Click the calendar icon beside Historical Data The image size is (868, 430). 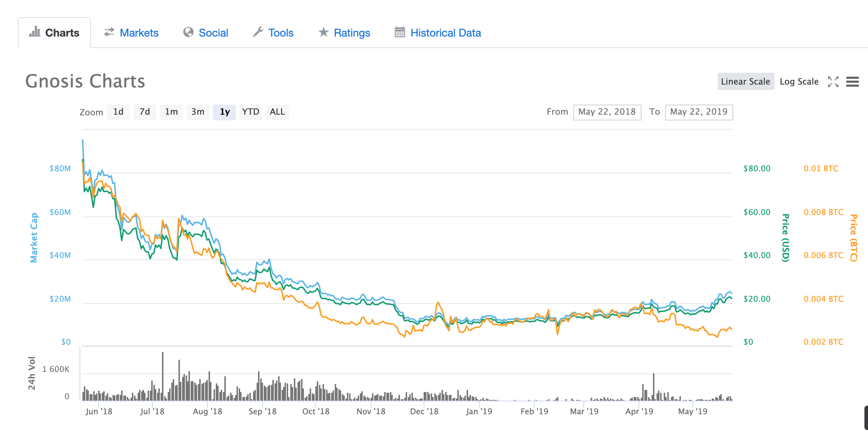(x=400, y=32)
